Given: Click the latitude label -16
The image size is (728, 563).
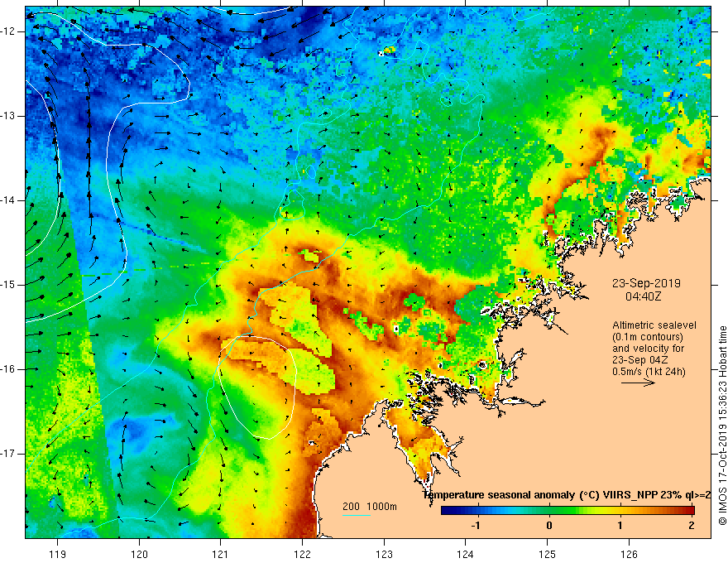Looking at the screenshot, I should (9, 369).
